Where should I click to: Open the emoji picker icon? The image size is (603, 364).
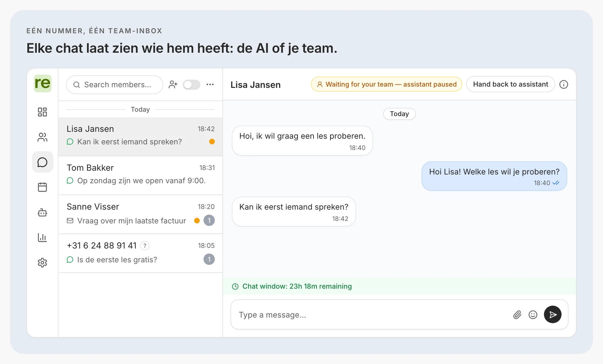click(533, 315)
